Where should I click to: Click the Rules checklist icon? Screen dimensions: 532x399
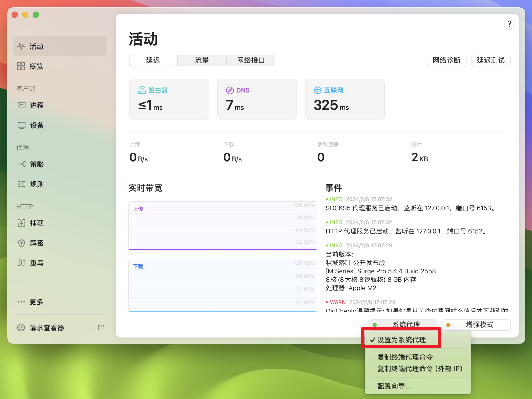point(21,184)
